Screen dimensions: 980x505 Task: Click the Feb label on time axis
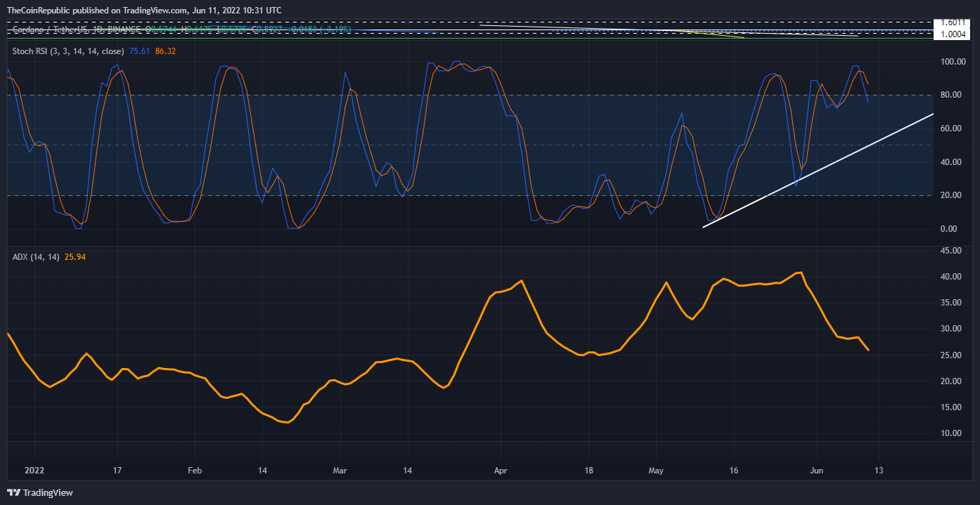(x=195, y=471)
